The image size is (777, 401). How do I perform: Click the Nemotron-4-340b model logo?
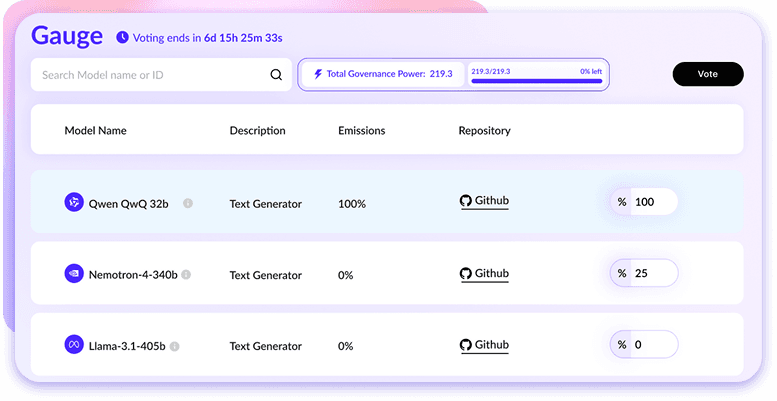(x=72, y=274)
